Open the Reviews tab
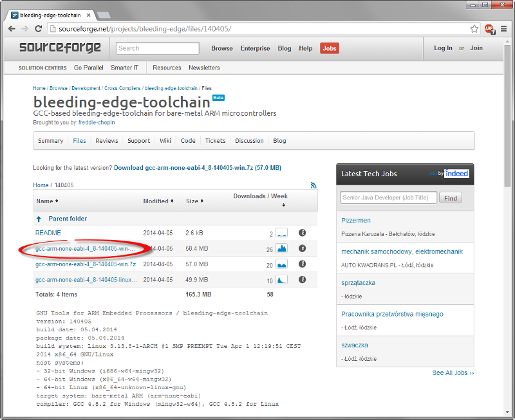The height and width of the screenshot is (420, 515). pos(107,141)
